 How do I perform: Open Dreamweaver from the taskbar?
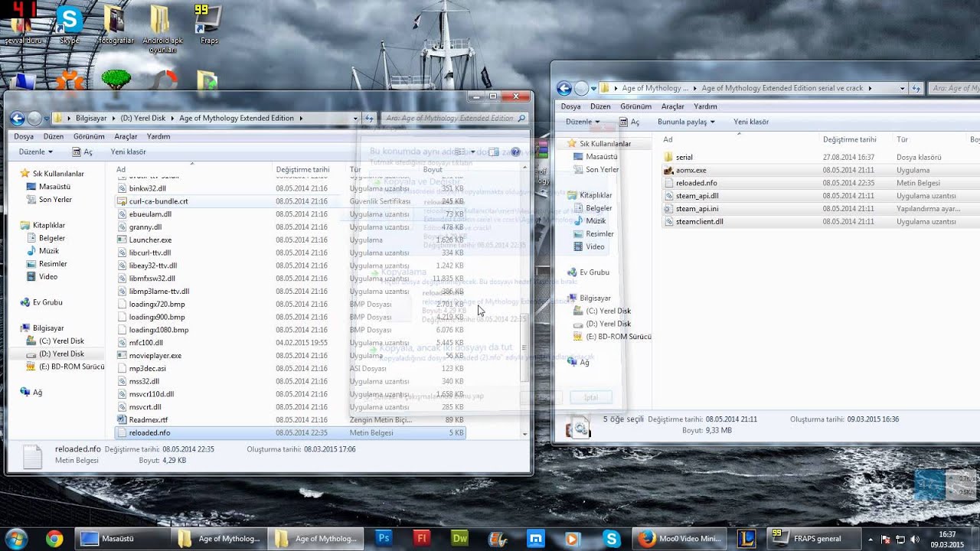point(459,539)
